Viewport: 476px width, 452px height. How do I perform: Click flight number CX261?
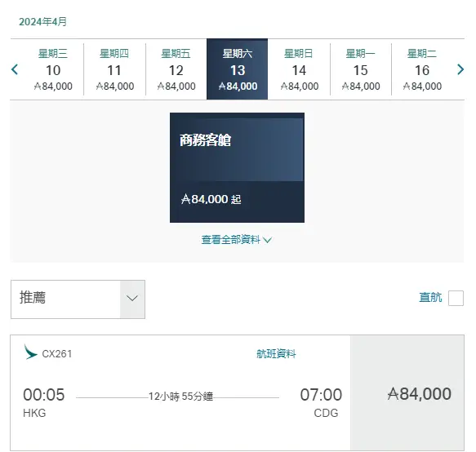[57, 354]
